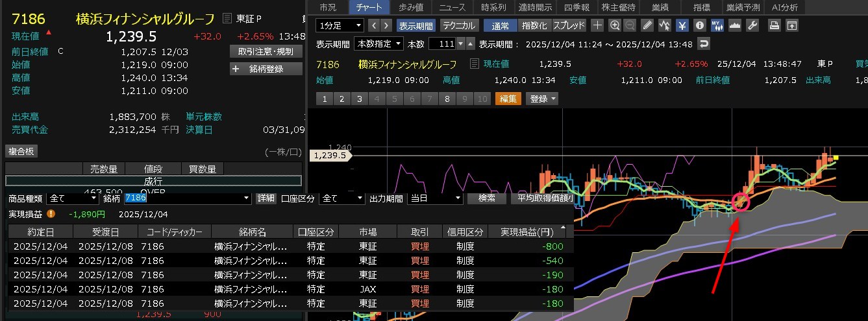Expand the 登録 dropdown button
868x321 pixels.
[543, 99]
